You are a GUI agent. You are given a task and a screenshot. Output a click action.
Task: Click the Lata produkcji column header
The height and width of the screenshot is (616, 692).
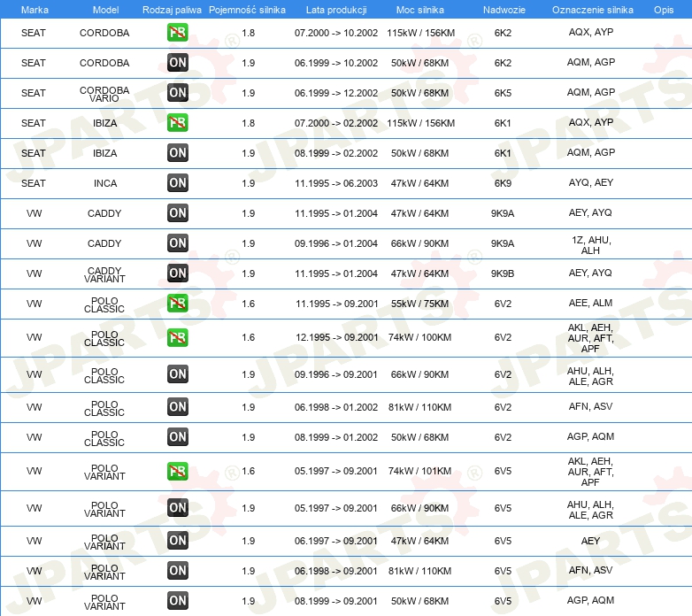coord(336,10)
